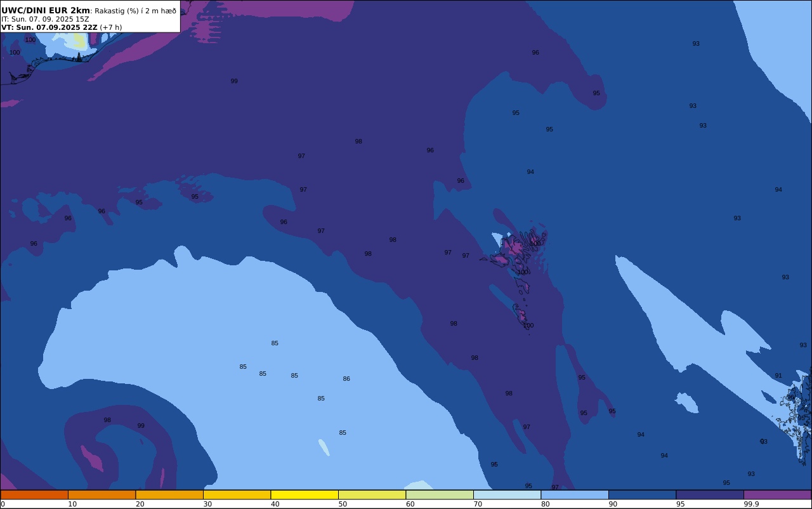The width and height of the screenshot is (812, 509).
Task: Click the pale yellow 50–60 legend segment
Action: (372, 494)
